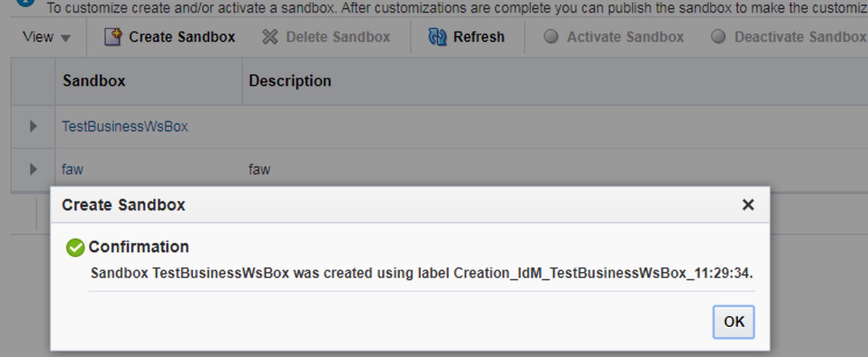The height and width of the screenshot is (357, 868).
Task: Click the Create Sandbox toolbar icon
Action: point(113,37)
